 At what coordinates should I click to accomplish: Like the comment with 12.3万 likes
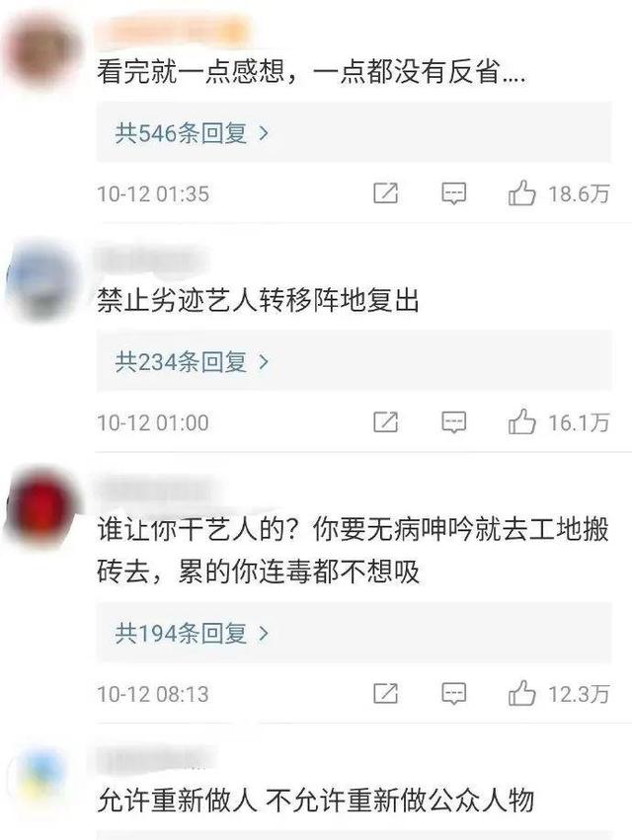click(x=521, y=693)
